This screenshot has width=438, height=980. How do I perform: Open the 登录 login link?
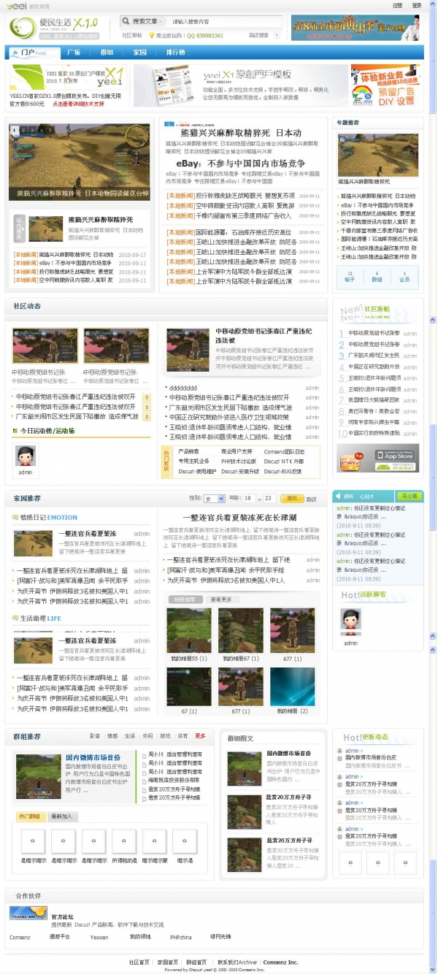click(417, 5)
